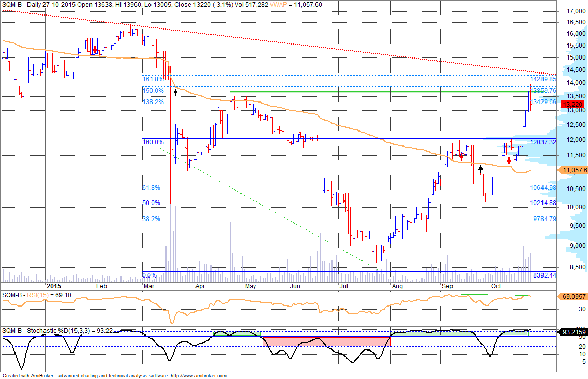The height and width of the screenshot is (379, 588).
Task: Click the 14,500 price axis label
Action: tap(575, 70)
